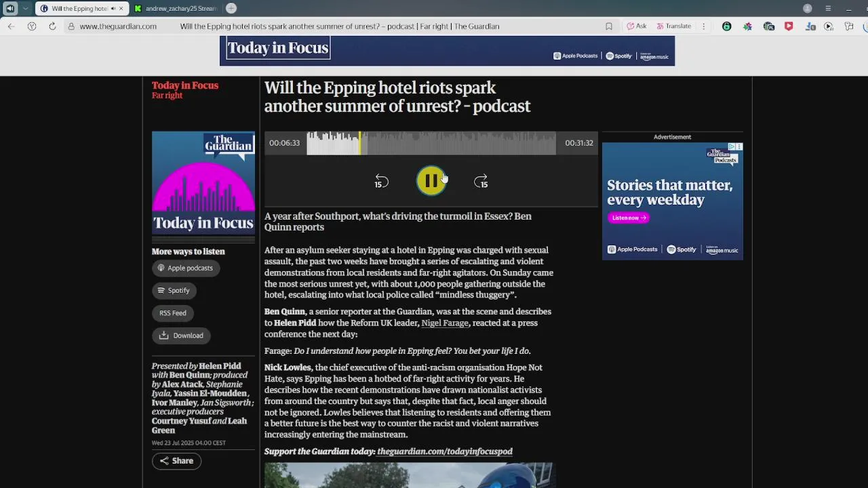
Task: Click amazon music logo in the sidebar ad
Action: pos(722,249)
